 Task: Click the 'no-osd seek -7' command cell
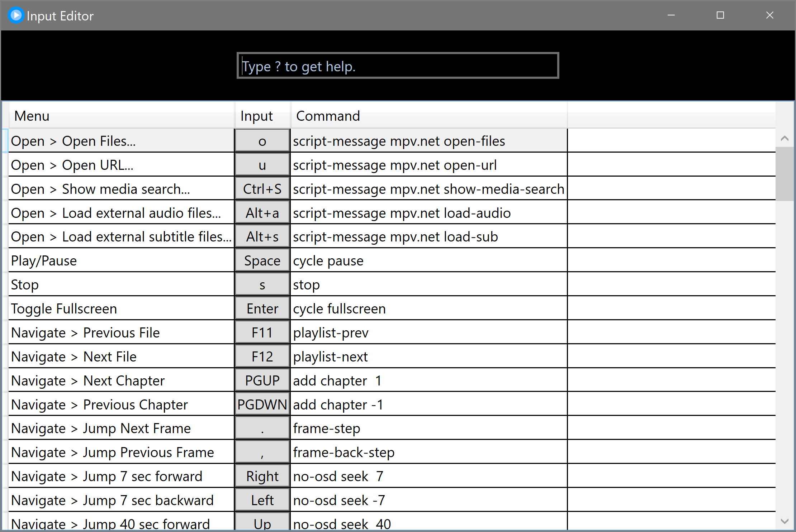(429, 500)
